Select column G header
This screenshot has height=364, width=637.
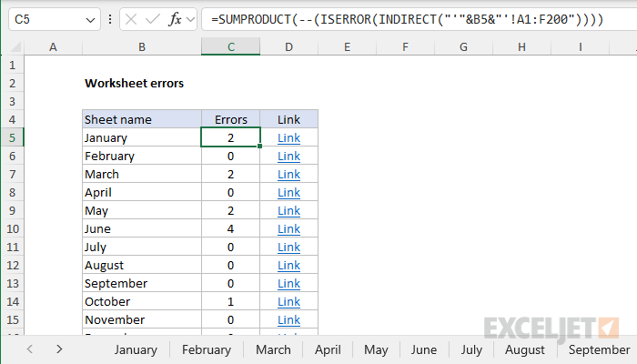pyautogui.click(x=463, y=47)
